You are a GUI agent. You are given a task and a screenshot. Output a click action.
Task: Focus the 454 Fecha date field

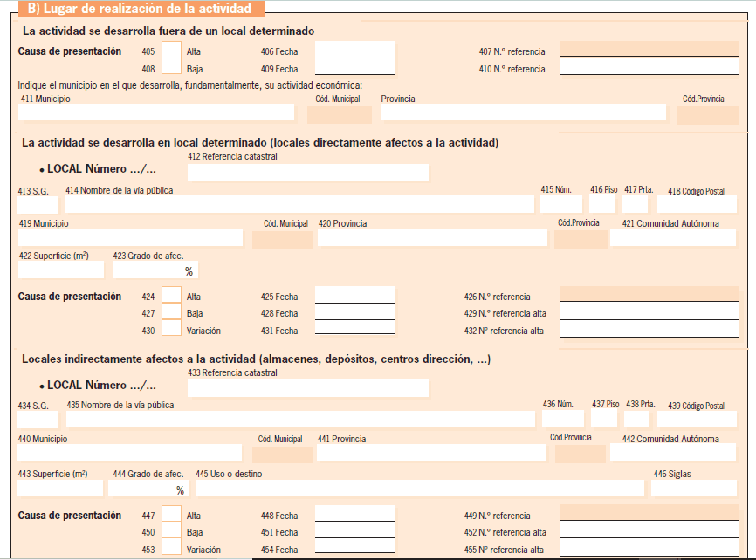355,547
